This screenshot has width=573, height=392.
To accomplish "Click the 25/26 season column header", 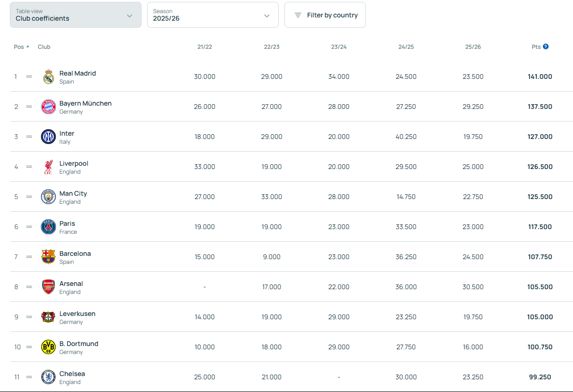I will pos(473,47).
